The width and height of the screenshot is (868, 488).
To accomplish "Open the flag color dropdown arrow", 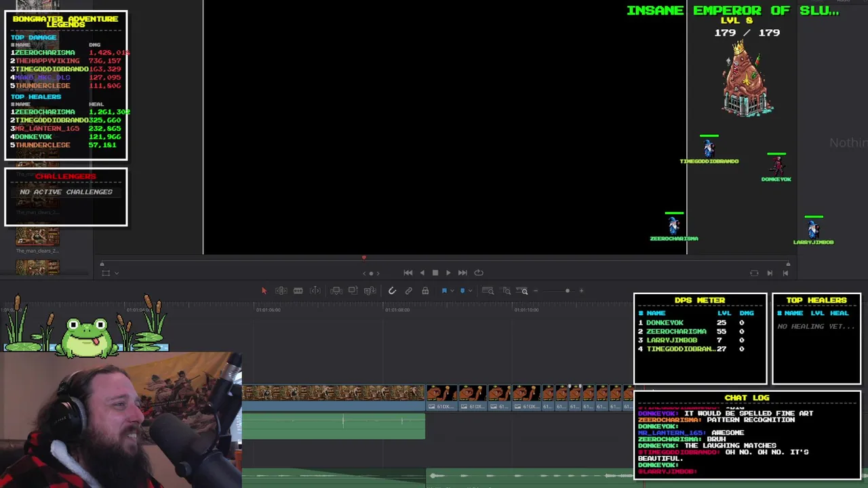I will click(x=451, y=291).
